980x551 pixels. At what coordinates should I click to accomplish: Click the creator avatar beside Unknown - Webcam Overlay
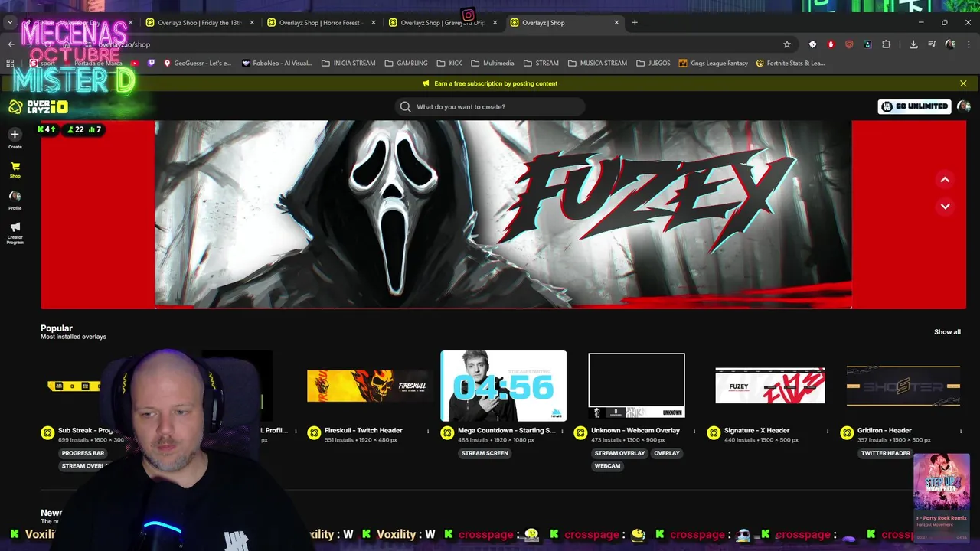click(x=580, y=433)
